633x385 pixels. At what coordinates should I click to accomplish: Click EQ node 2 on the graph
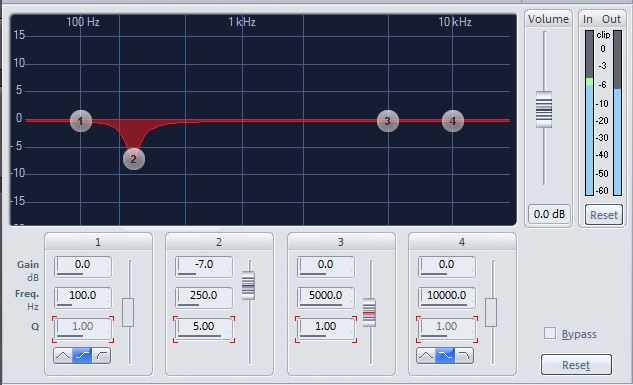tap(134, 159)
